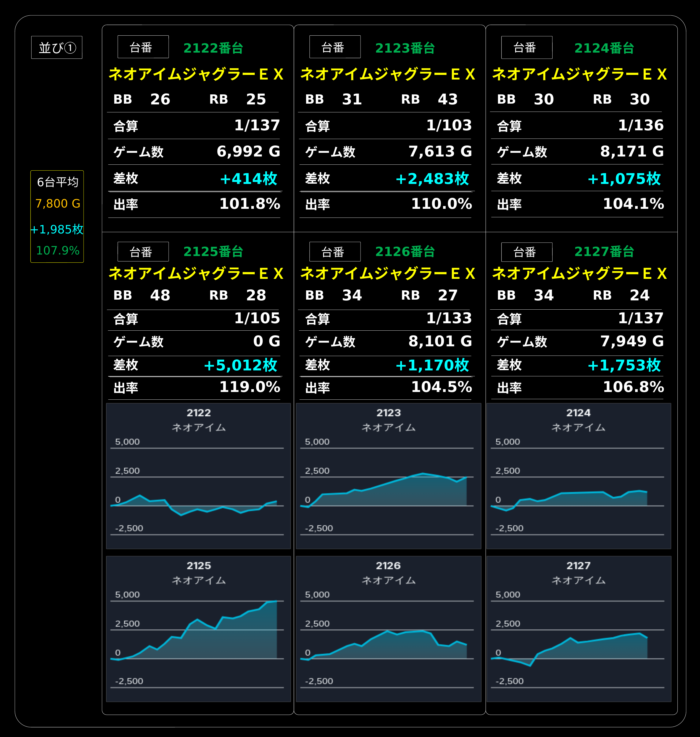700x737 pixels.
Task: Click the 2127番台 machine number
Action: pos(604,252)
